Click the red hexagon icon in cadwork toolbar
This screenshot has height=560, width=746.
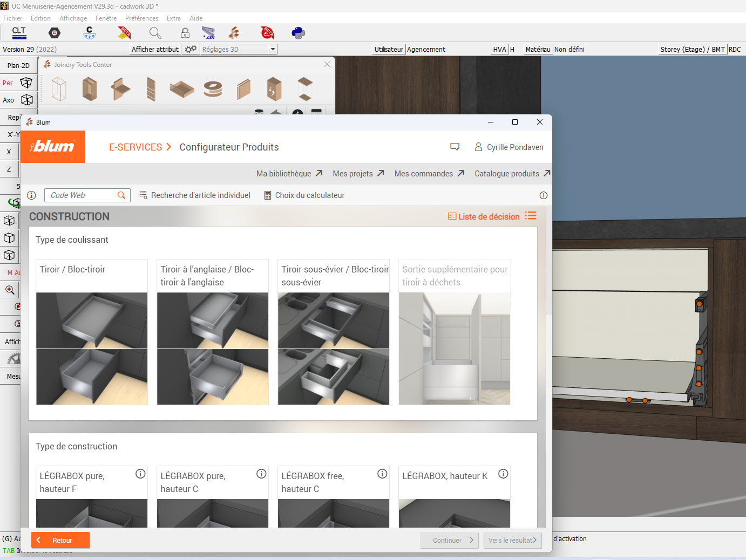point(55,33)
